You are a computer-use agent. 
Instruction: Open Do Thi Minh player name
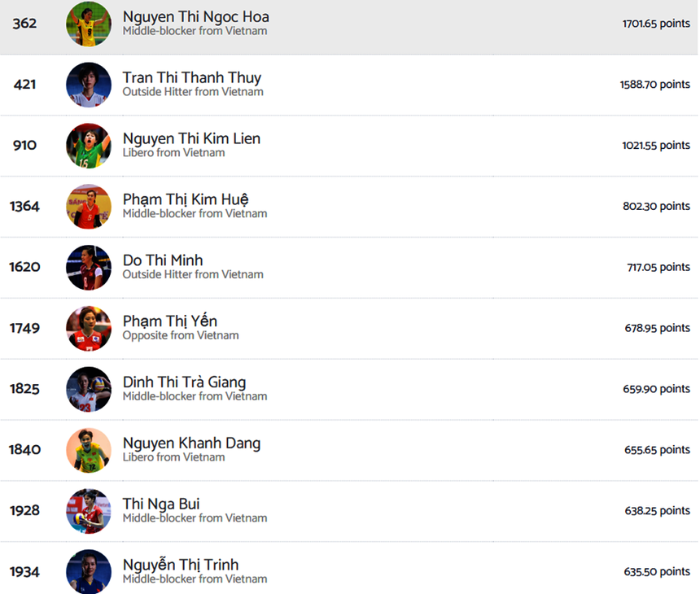point(163,260)
